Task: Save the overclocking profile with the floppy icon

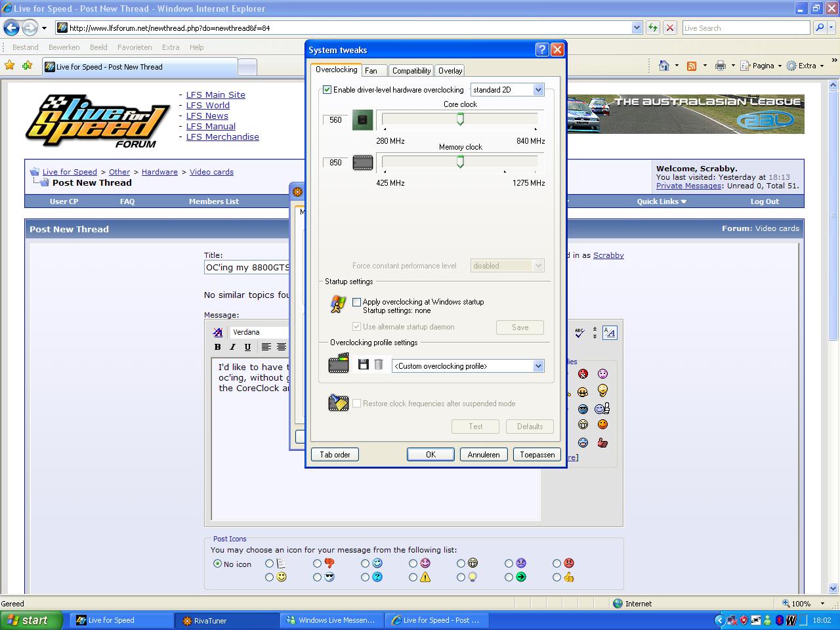Action: pyautogui.click(x=364, y=364)
